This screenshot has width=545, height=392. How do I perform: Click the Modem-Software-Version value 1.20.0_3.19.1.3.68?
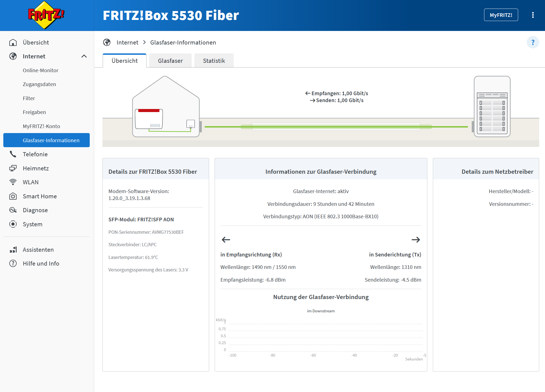129,198
